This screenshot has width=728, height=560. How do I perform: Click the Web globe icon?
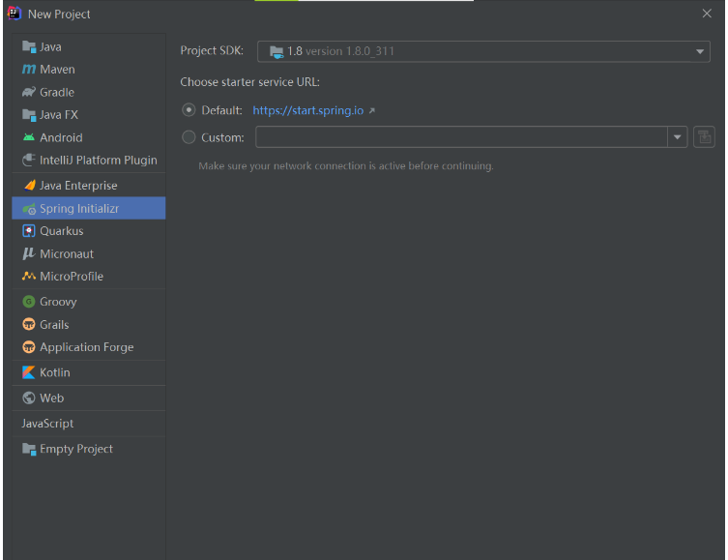(x=29, y=398)
